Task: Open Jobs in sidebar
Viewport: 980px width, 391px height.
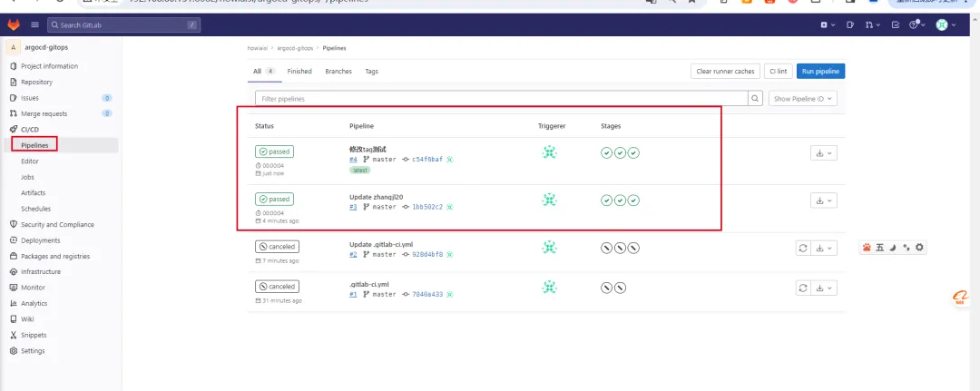Action: (27, 178)
